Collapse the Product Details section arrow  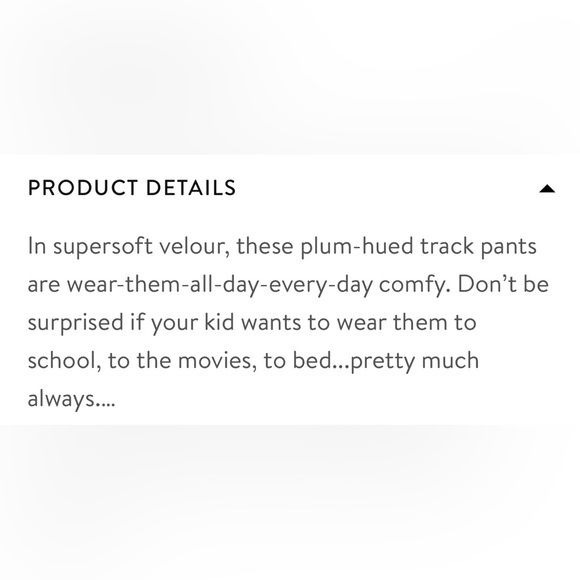click(x=547, y=189)
